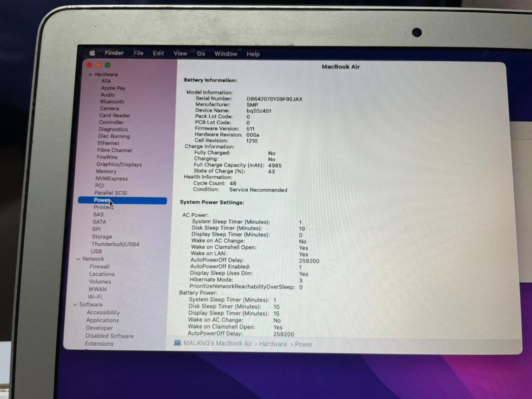Open the Apple menu
532x399 pixels.
pos(92,53)
